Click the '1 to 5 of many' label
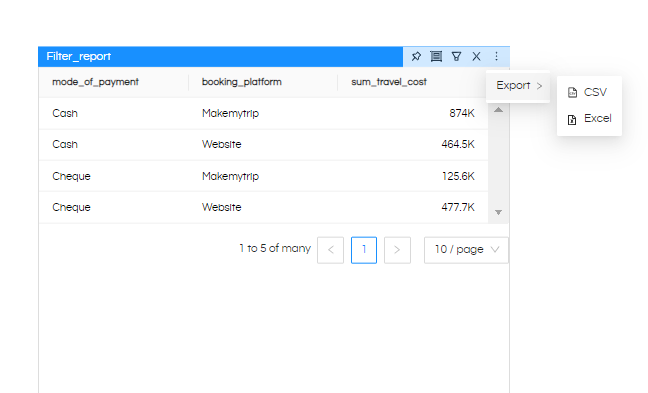This screenshot has height=393, width=648. point(275,248)
